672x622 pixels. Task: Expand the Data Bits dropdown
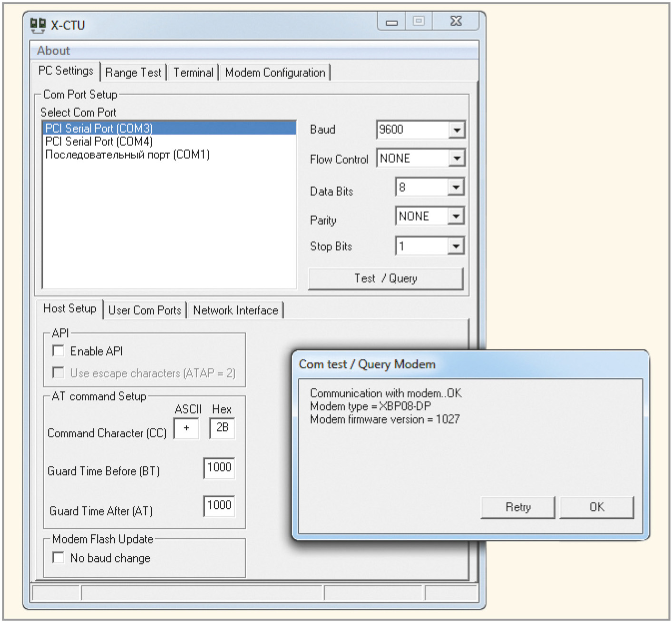(456, 188)
